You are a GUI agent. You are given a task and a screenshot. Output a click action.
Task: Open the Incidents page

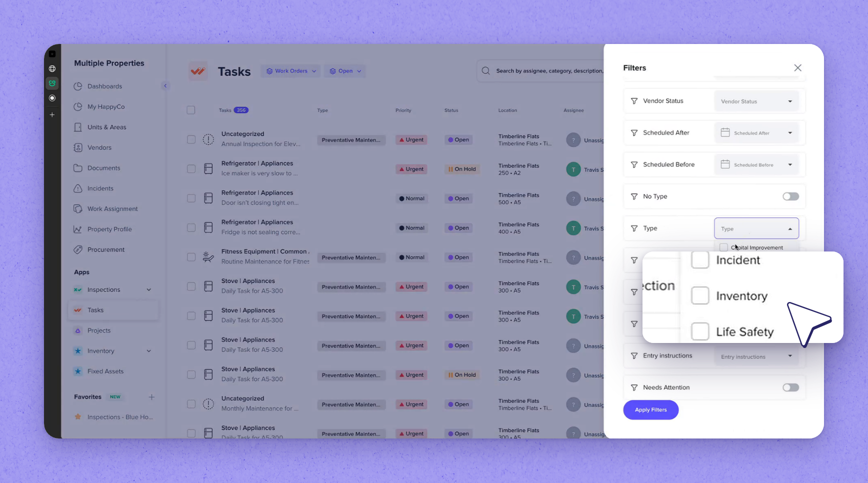coord(100,188)
